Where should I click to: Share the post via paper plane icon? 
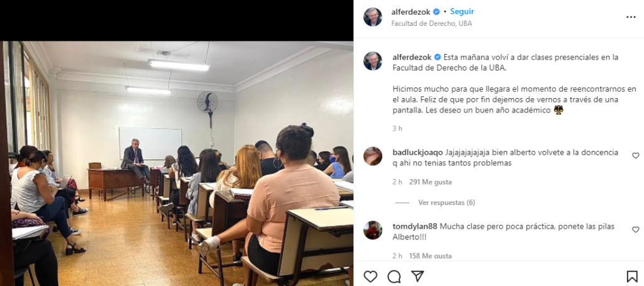pos(418,276)
